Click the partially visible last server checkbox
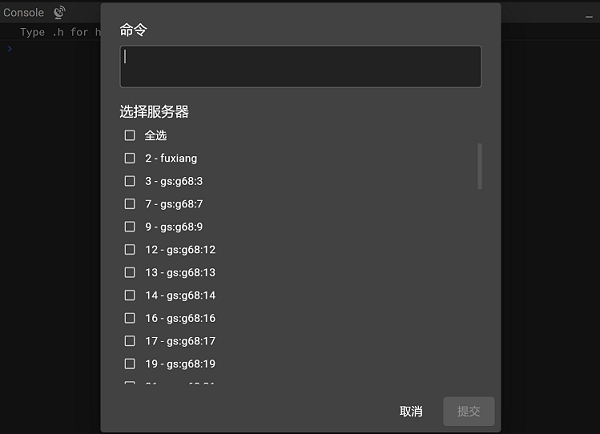Image resolution: width=600 pixels, height=434 pixels. (x=130, y=382)
